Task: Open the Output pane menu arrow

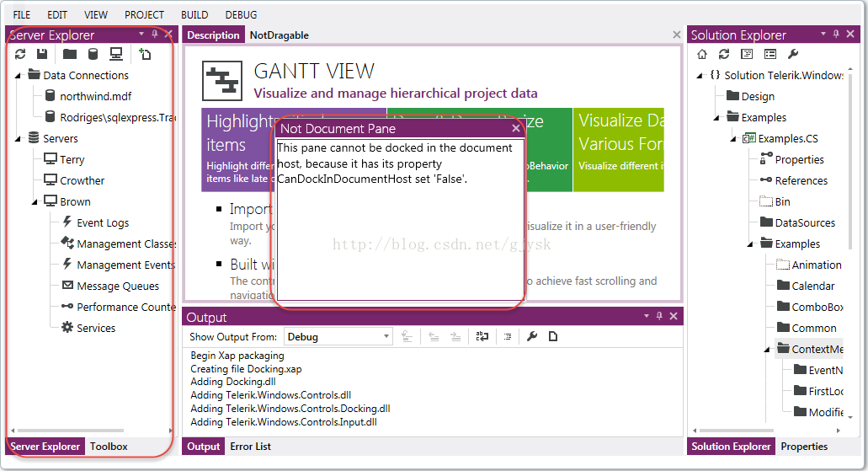Action: (x=646, y=316)
